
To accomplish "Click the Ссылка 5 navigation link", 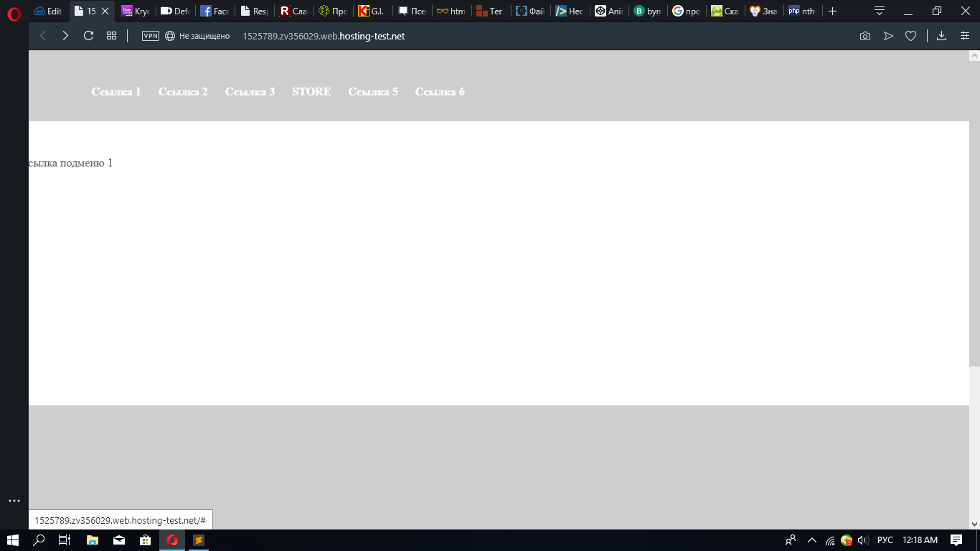I will pyautogui.click(x=373, y=92).
